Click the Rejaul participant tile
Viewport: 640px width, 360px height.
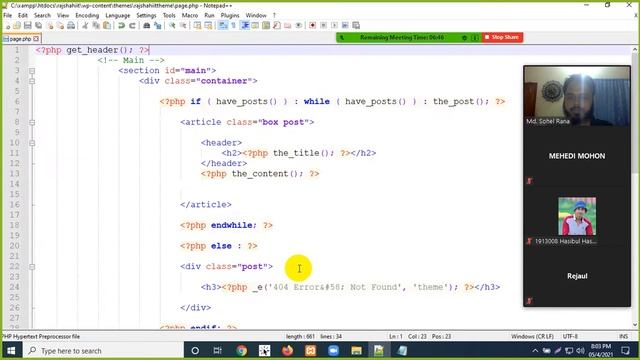[577, 276]
